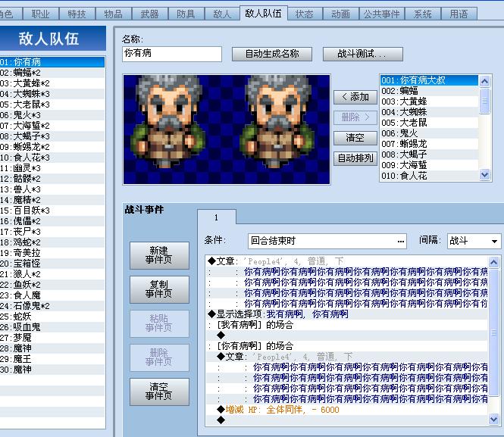
Task: Select troop 10:食人花*3
Action: pos(52,158)
